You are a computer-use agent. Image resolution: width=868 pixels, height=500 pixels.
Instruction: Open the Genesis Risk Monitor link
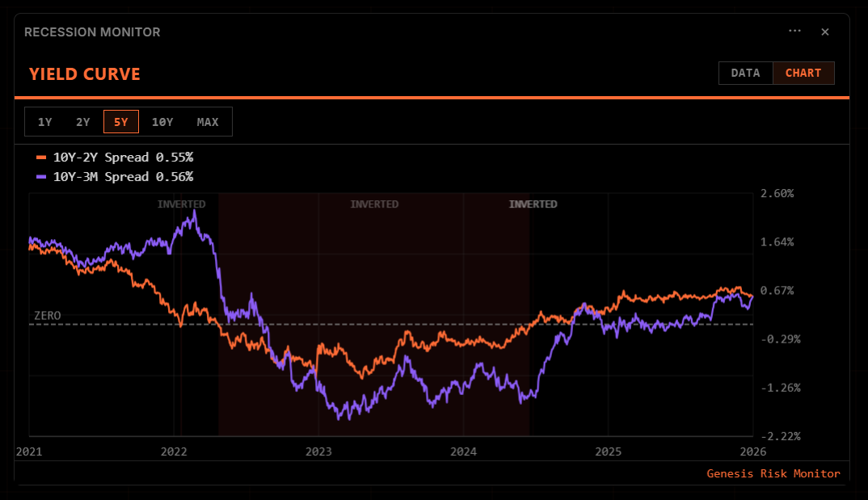coord(773,473)
